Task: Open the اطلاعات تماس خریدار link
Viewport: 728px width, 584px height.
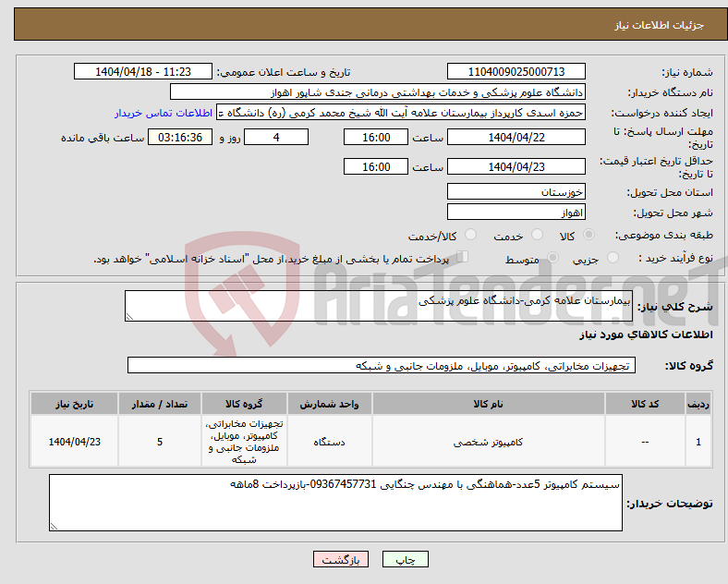Action: pyautogui.click(x=164, y=113)
